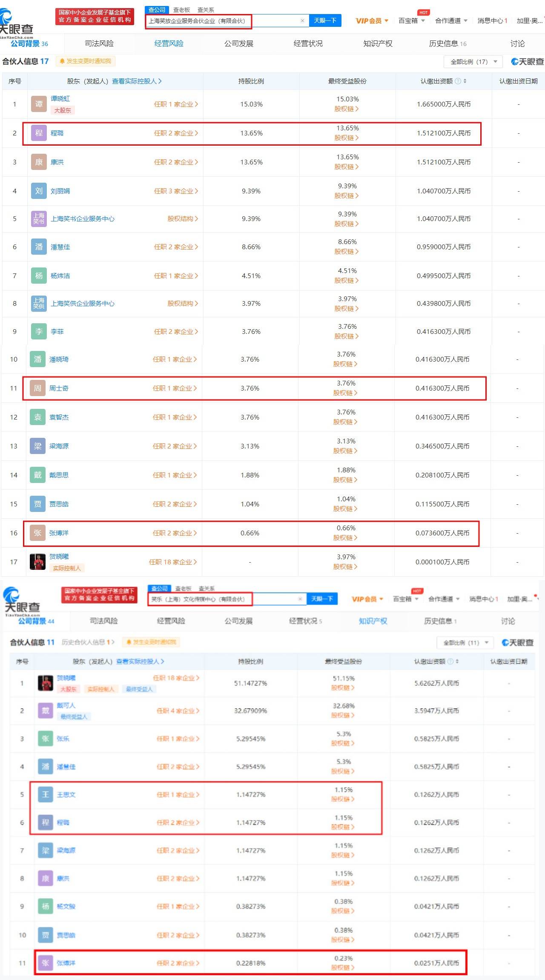Sort by 认缴出资额 in the 11-partner table
This screenshot has width=545, height=980.
457,661
